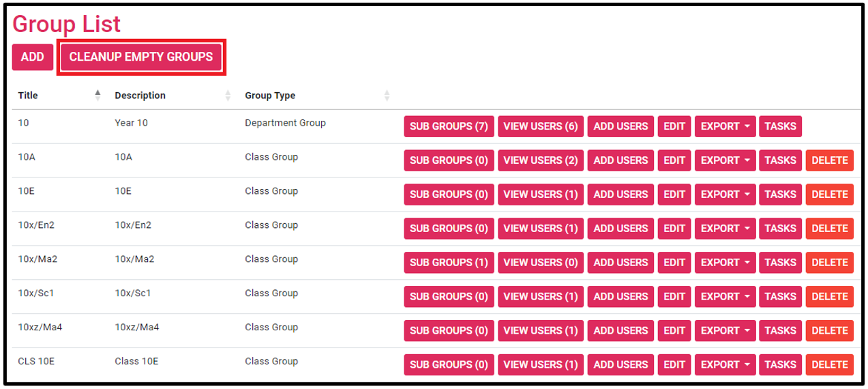Expand Export menu for 10A group
Screen dimensions: 868x389
click(725, 160)
